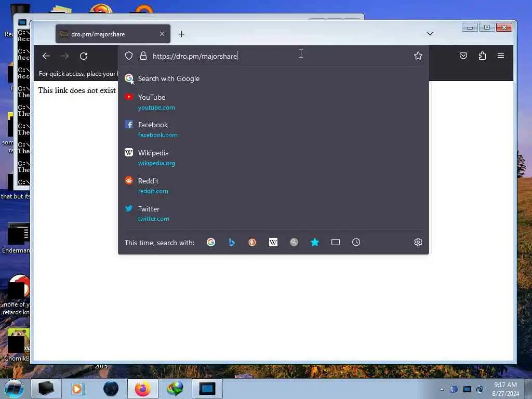Open Firefox from the taskbar
Screen dimensions: 532x399
tap(143, 389)
